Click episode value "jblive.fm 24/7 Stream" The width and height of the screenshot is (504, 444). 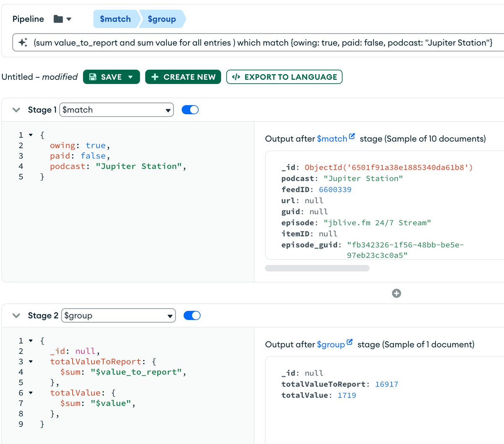(377, 223)
